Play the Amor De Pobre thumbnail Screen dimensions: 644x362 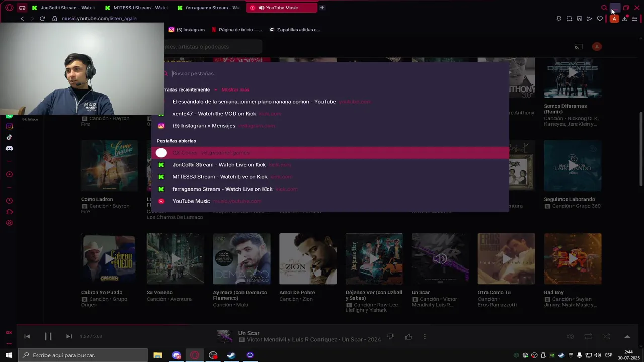tap(308, 259)
